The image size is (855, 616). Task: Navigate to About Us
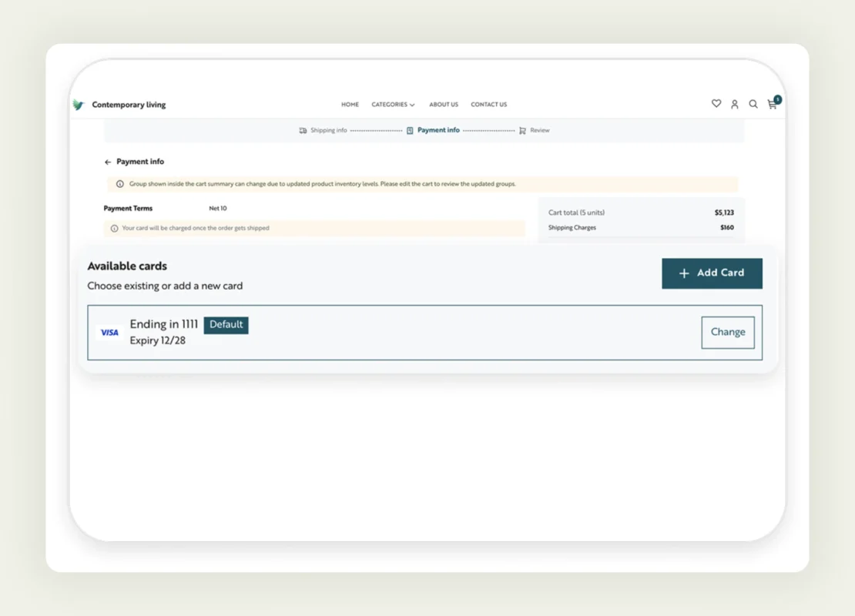(444, 104)
